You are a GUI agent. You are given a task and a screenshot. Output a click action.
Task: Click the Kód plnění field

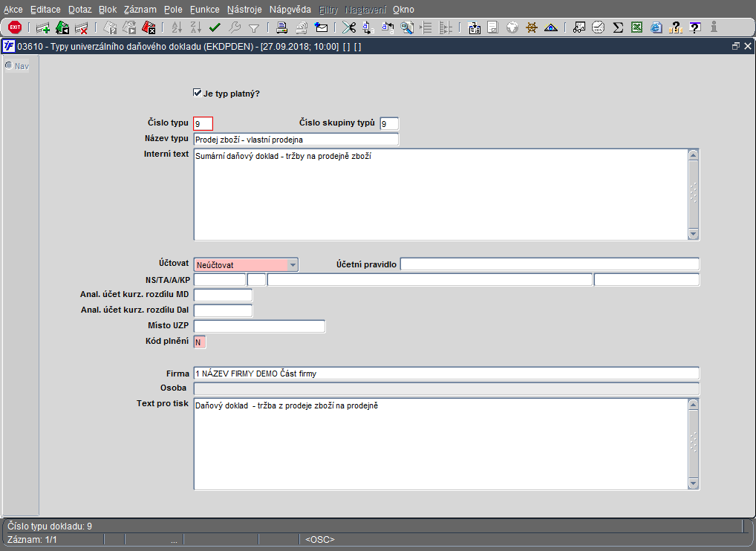click(x=200, y=342)
